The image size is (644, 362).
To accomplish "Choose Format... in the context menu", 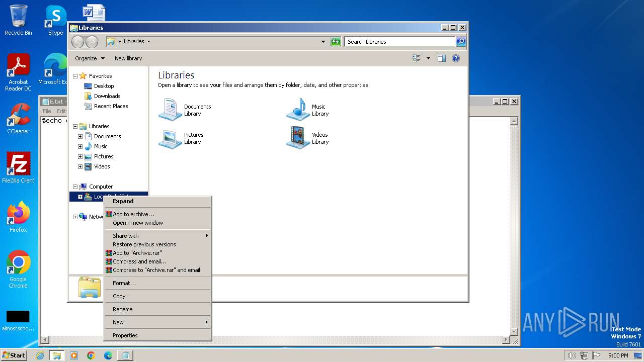I will pyautogui.click(x=157, y=283).
